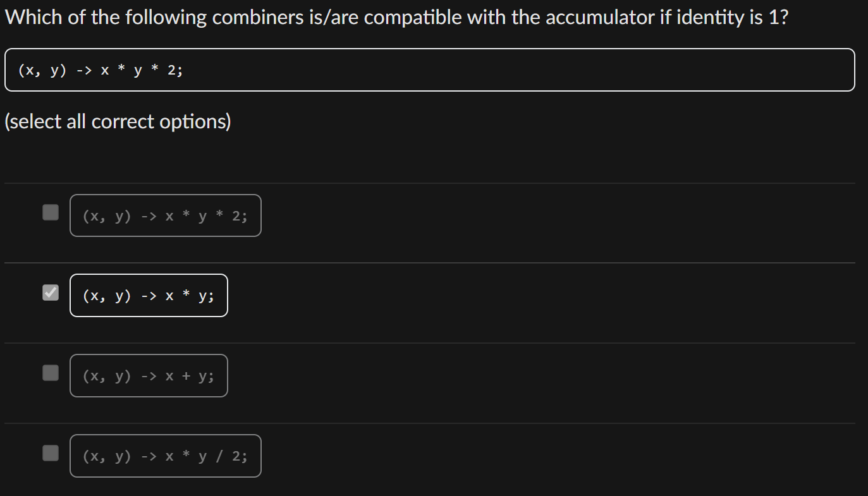Click the "->" arrow in the accumulator code block
The image size is (868, 496).
(84, 71)
